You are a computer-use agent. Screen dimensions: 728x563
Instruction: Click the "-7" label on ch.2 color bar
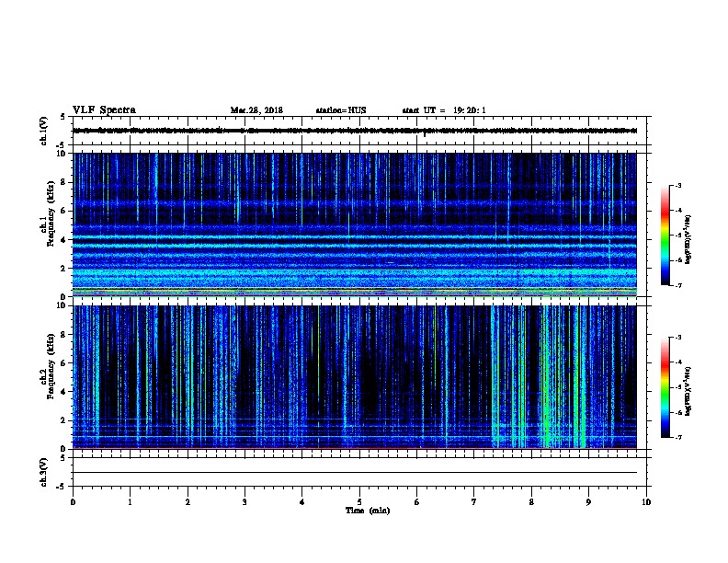click(677, 437)
